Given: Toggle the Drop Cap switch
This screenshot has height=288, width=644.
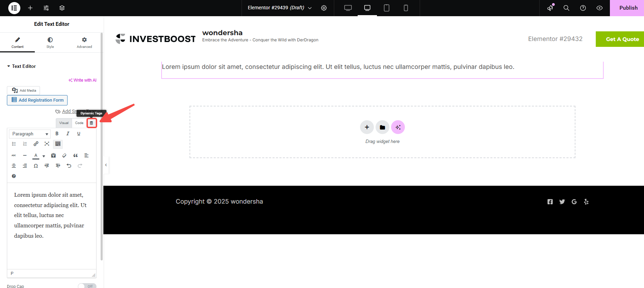Looking at the screenshot, I should tap(87, 286).
